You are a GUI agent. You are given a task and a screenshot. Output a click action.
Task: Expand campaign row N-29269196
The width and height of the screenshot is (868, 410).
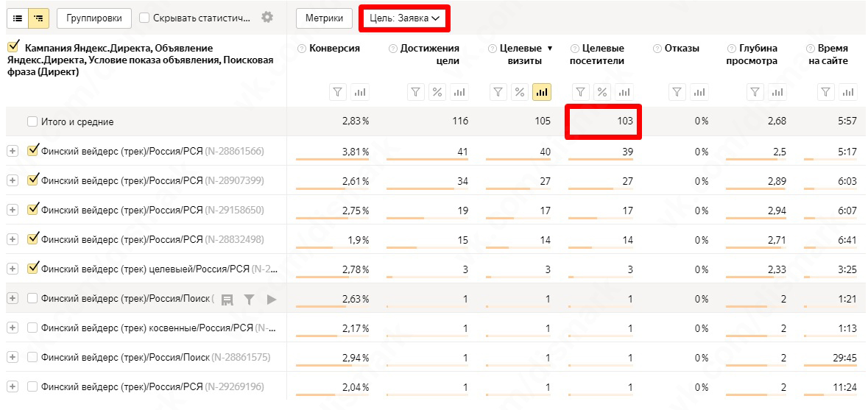click(13, 386)
